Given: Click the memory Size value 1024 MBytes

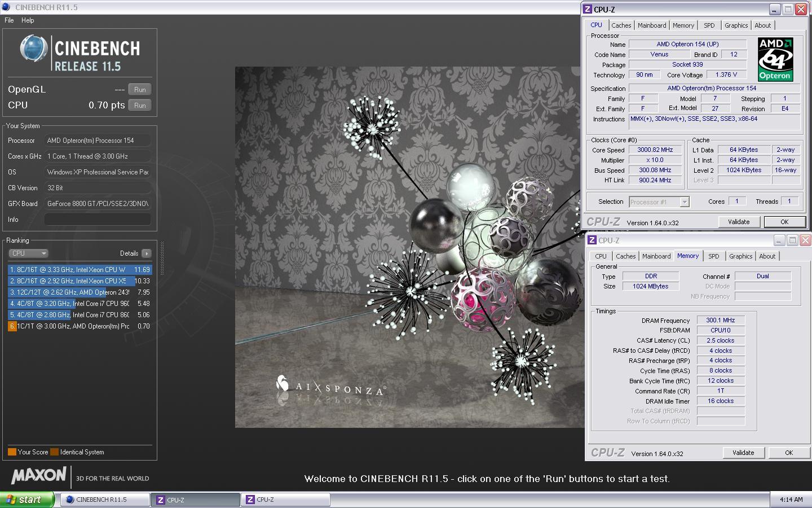Looking at the screenshot, I should pos(650,286).
